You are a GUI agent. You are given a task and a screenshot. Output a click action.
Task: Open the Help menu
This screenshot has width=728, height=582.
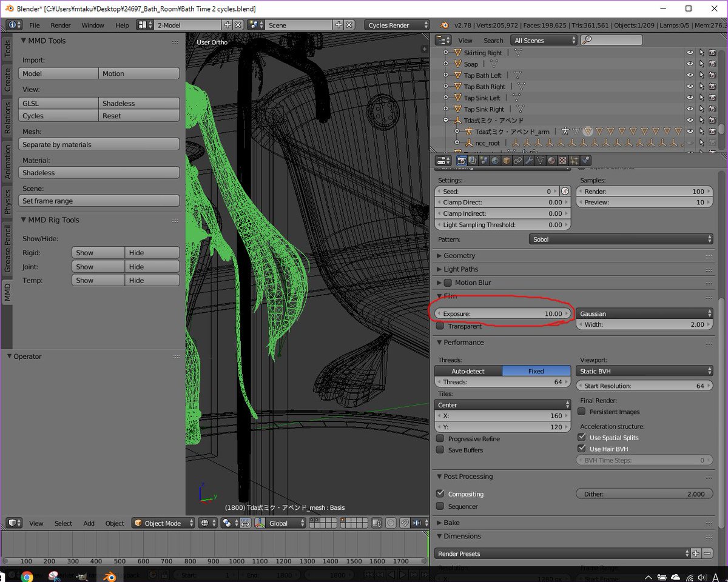[x=122, y=25]
